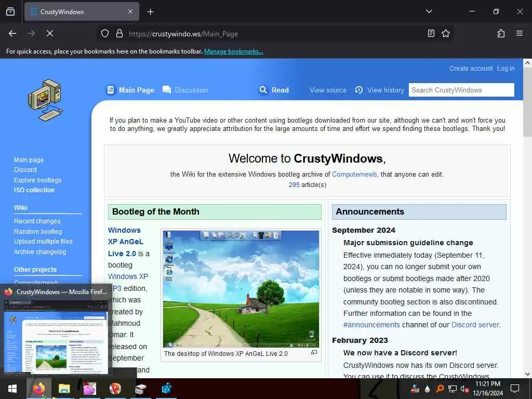Viewport: 532px width, 399px height.
Task: Click the #announcements link
Action: tap(371, 325)
